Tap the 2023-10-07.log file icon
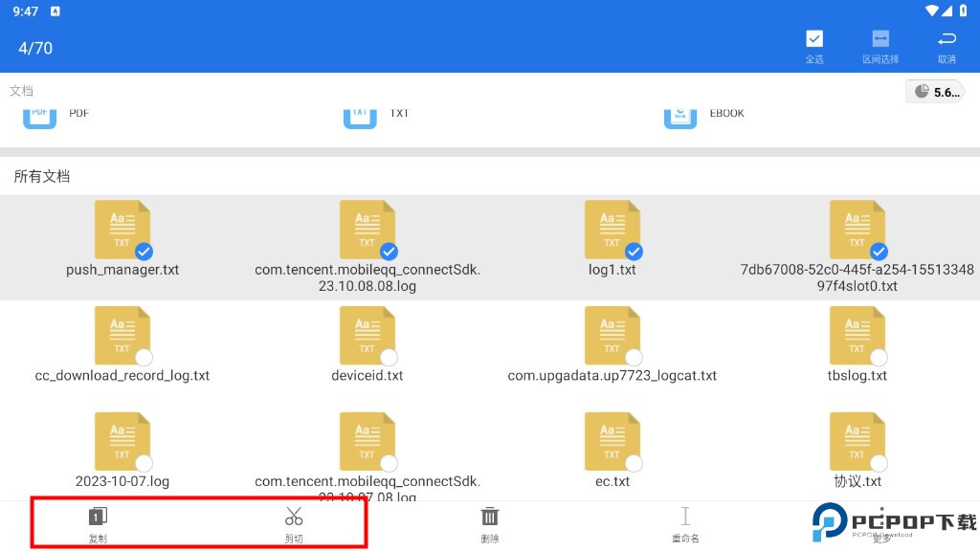Viewport: 980px width, 551px height. [x=122, y=440]
